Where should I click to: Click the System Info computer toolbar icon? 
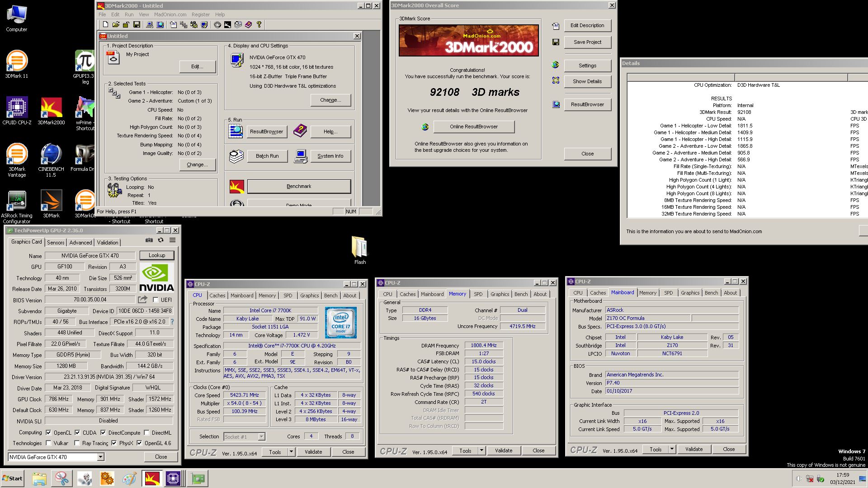[150, 24]
